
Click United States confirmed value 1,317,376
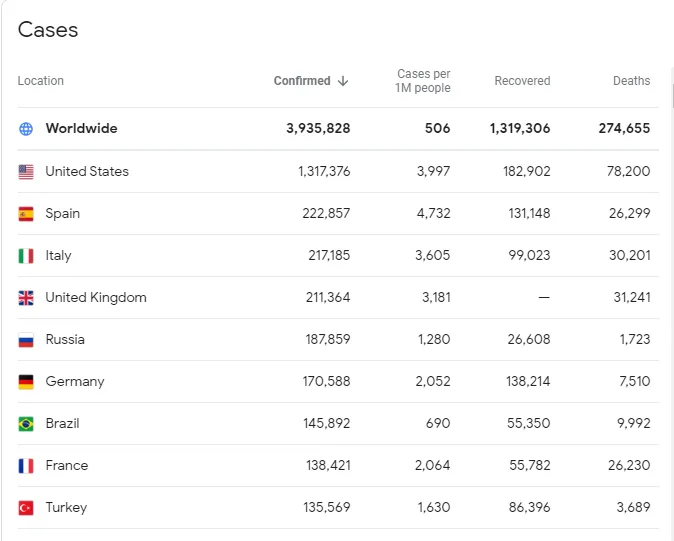324,171
